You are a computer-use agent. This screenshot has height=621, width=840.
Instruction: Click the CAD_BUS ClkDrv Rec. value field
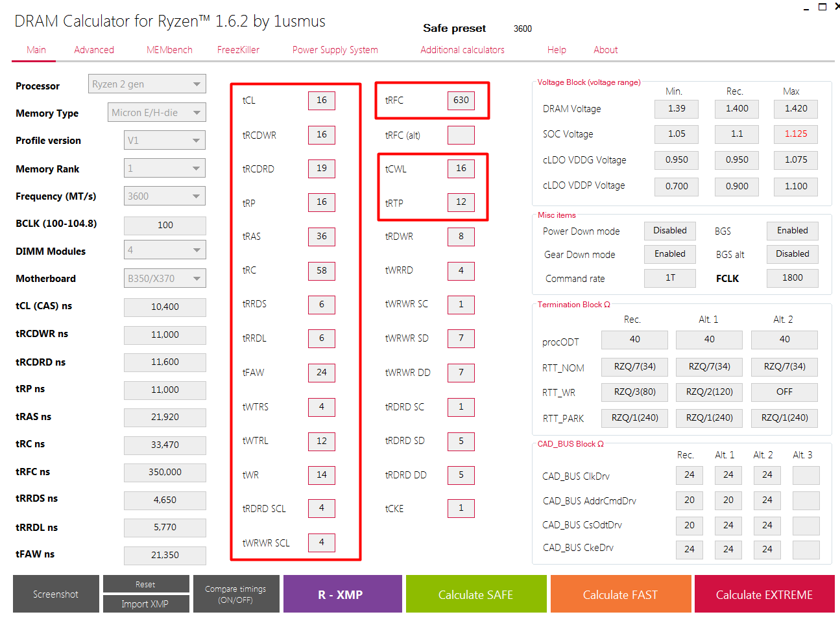pos(690,475)
